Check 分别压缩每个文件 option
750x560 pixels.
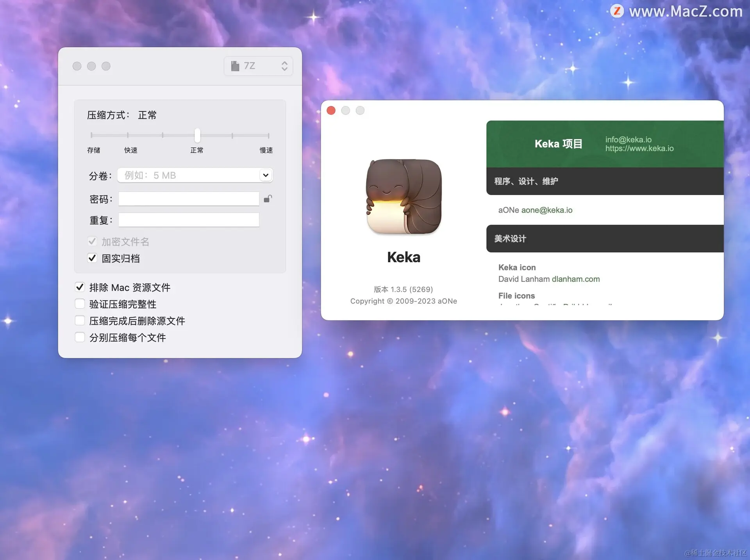[80, 337]
